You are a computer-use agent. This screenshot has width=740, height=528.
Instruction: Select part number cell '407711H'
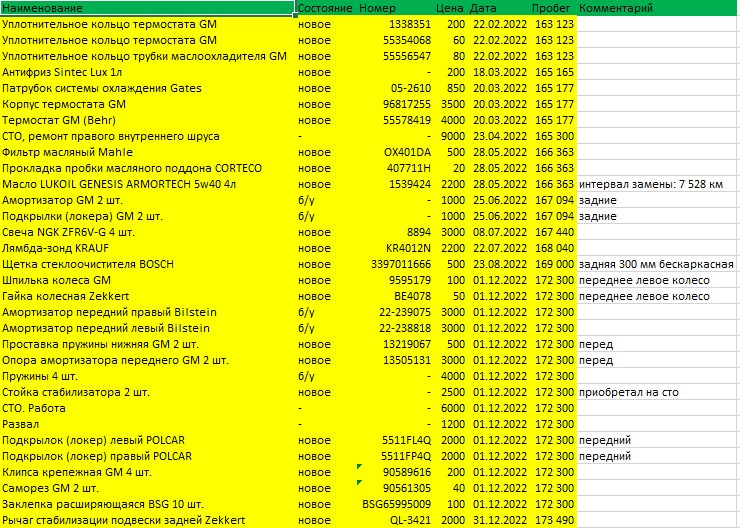click(395, 168)
